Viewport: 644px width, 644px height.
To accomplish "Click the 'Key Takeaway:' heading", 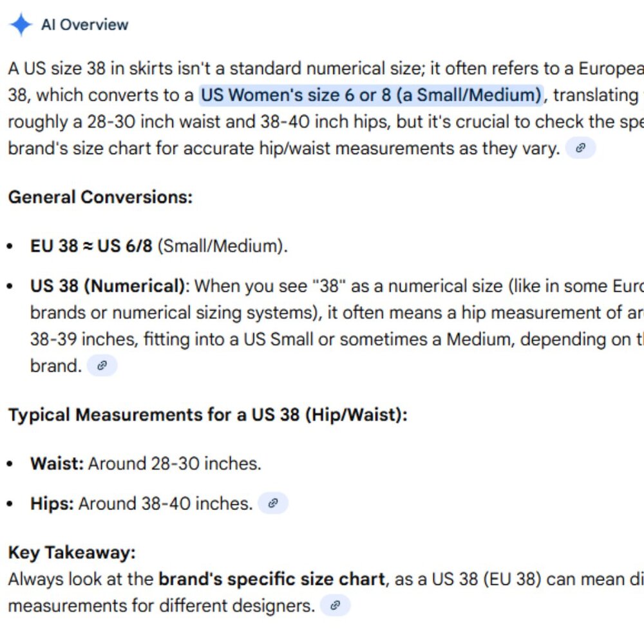I will tap(72, 553).
